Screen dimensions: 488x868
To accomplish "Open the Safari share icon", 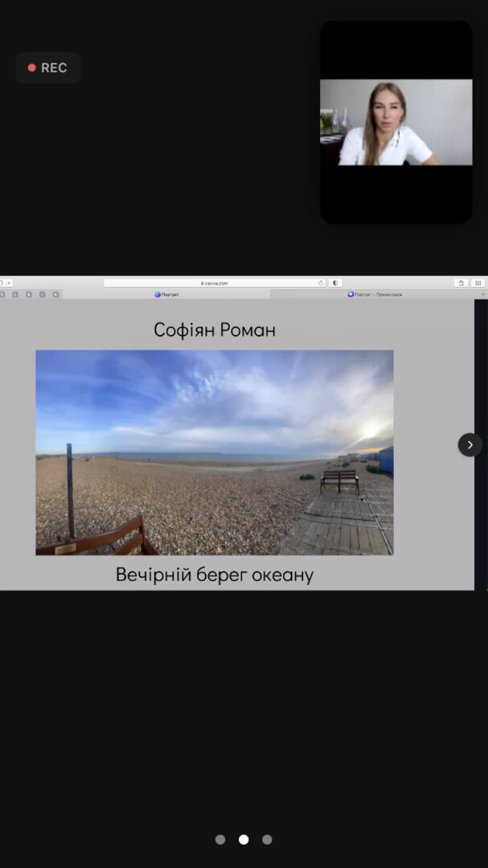I will coord(461,283).
